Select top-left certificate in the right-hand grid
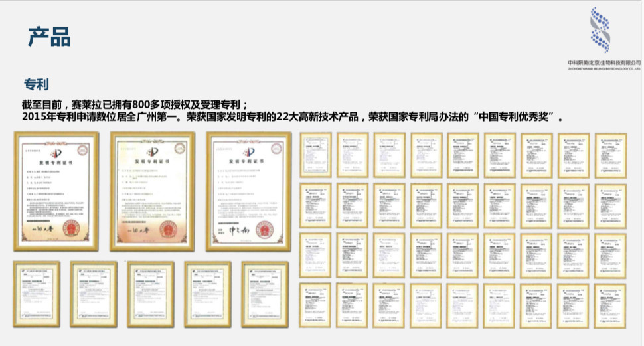644x346 pixels. [315, 155]
